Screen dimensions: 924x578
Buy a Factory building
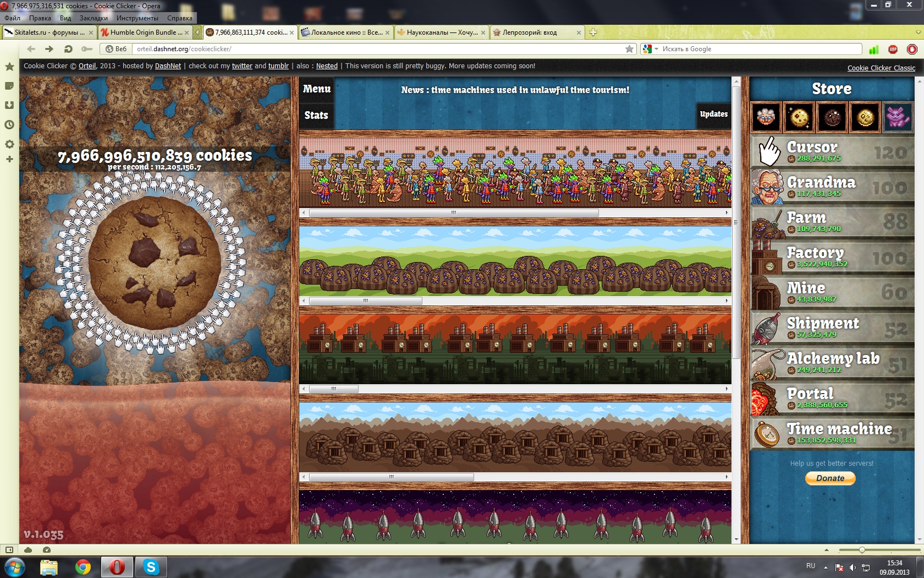832,257
